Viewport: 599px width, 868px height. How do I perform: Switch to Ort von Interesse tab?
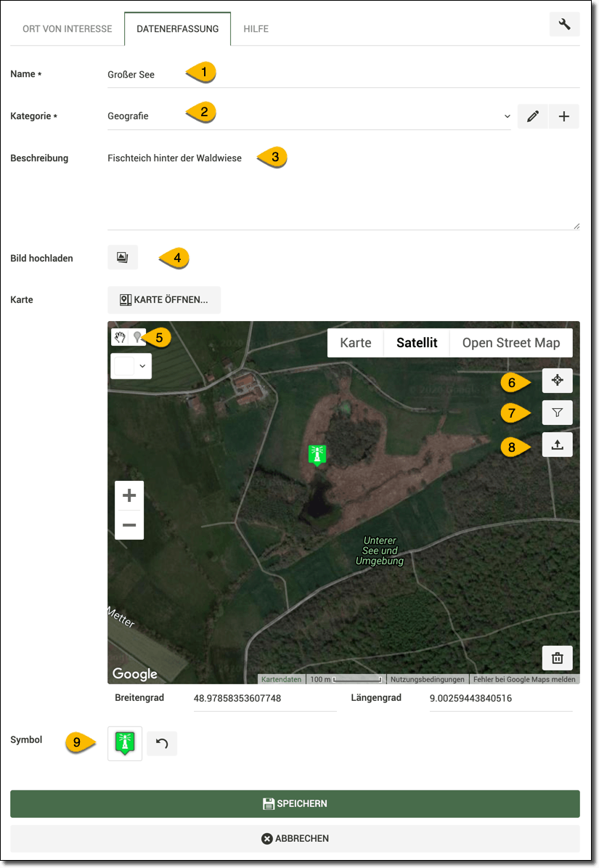pos(68,29)
